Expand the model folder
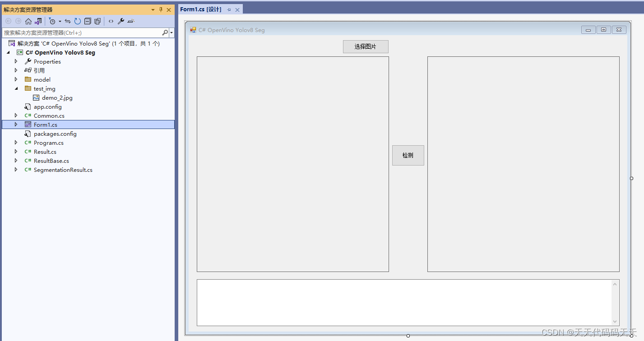This screenshot has width=644, height=341. pos(16,79)
